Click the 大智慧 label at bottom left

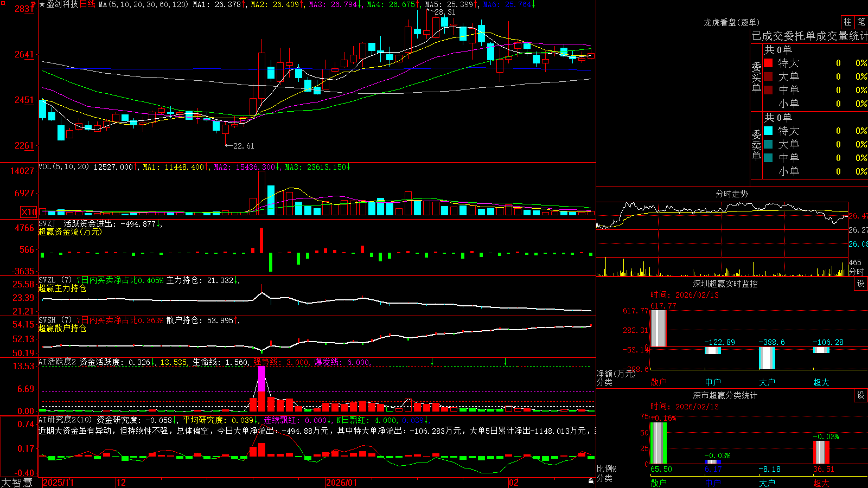pos(17,483)
